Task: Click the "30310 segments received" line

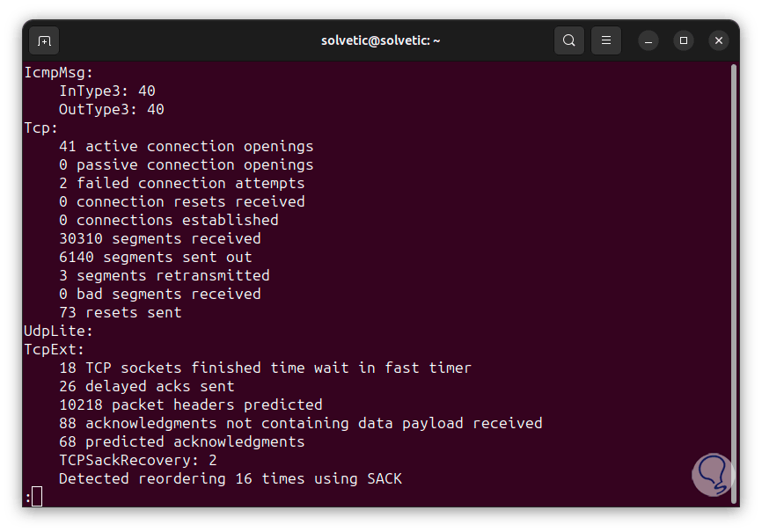Action: 159,238
